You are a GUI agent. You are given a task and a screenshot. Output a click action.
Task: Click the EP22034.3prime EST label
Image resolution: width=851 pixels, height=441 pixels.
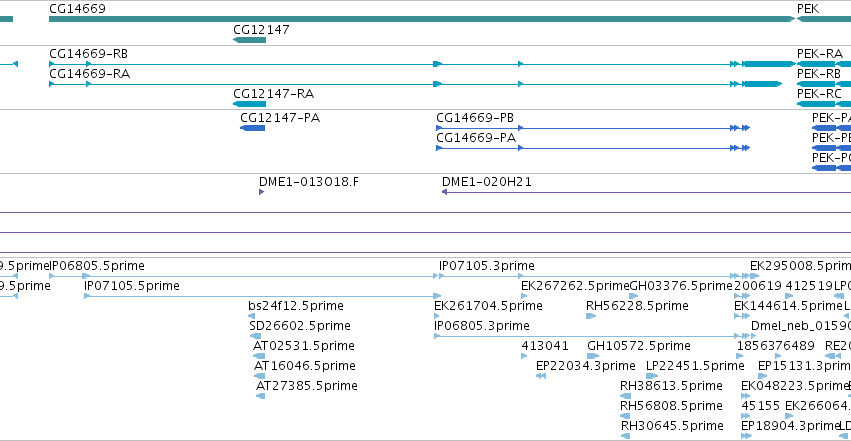coord(586,366)
